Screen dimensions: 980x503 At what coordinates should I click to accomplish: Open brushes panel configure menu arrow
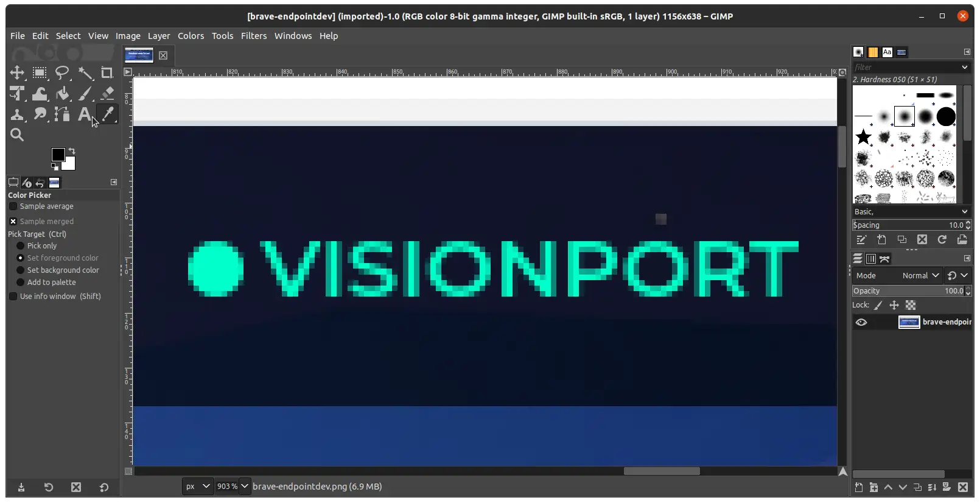click(967, 52)
